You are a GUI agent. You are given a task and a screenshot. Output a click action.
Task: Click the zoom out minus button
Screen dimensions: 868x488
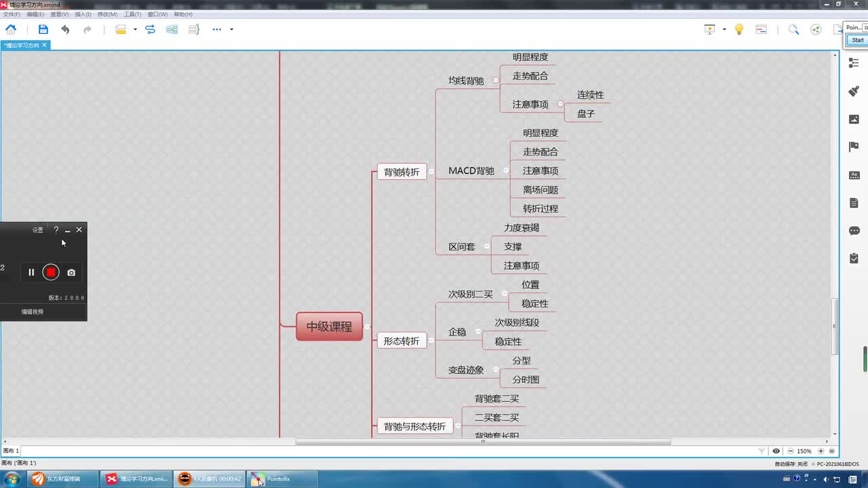point(791,451)
